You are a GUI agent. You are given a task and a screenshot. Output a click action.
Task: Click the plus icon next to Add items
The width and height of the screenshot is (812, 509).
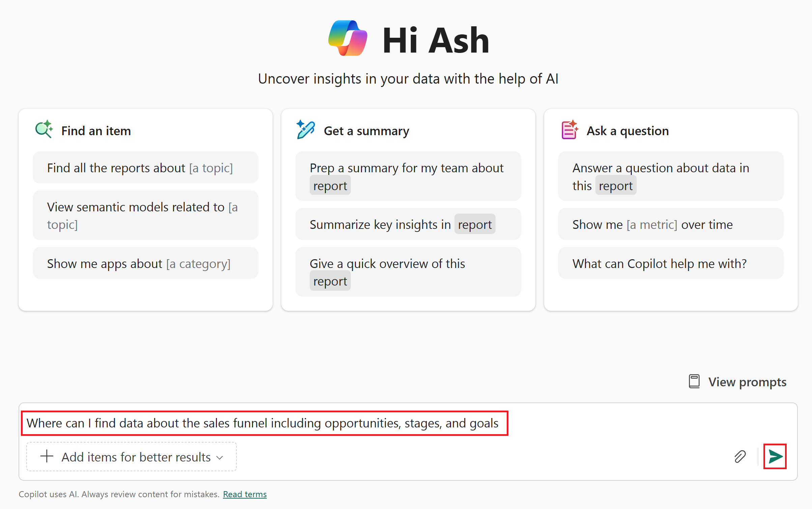(x=46, y=456)
